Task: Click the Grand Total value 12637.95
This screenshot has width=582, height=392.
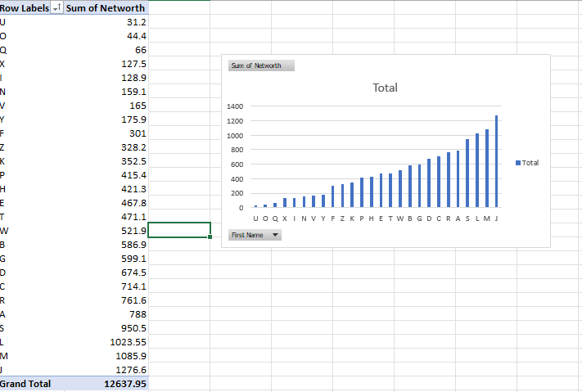Action: (x=106, y=383)
